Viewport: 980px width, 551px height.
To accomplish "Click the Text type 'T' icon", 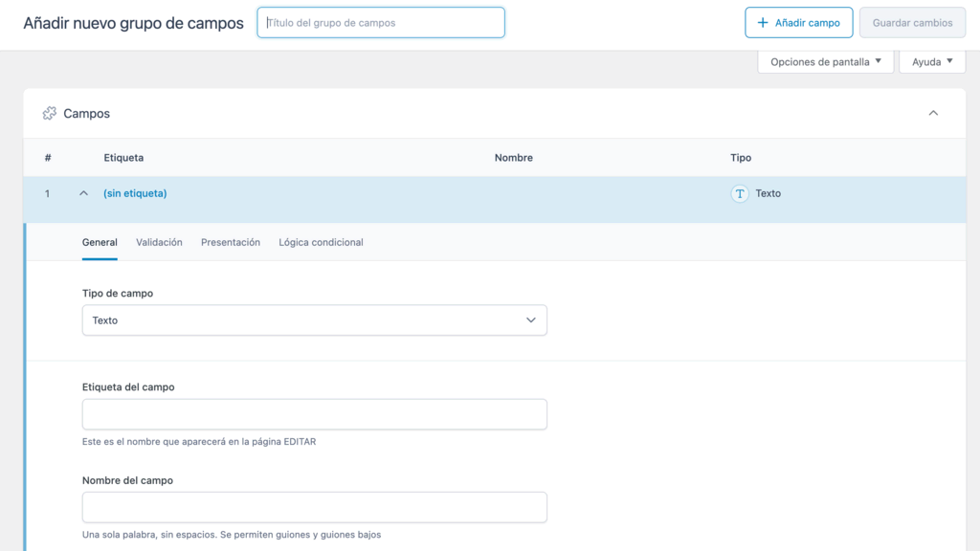I will pyautogui.click(x=740, y=193).
